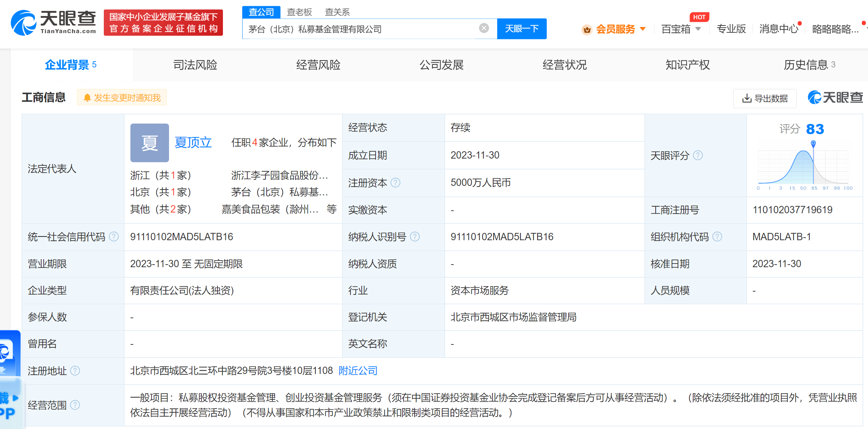
Task: Click the help icon beside 天眼评分
Action: tap(698, 156)
